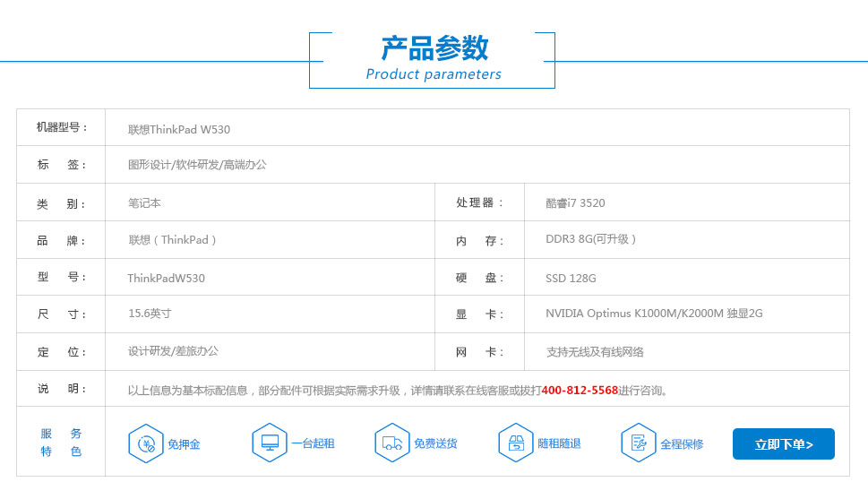Click the hotline number 400-812-5568

(580, 390)
